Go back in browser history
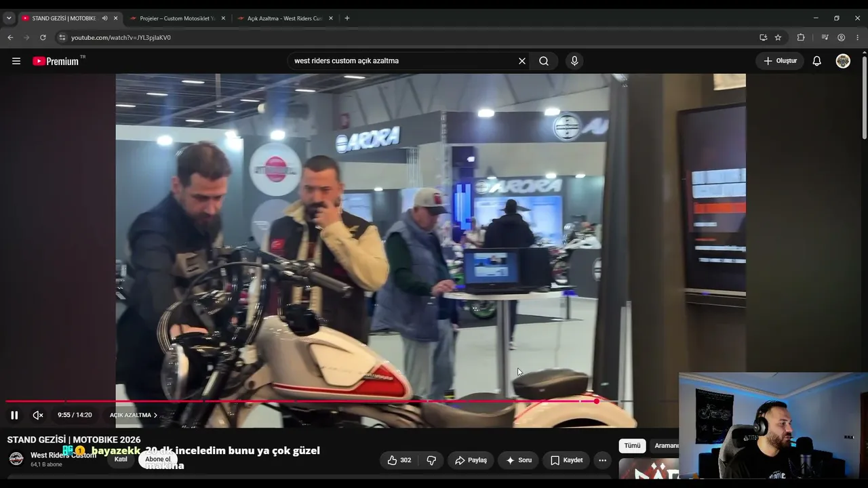 coord(10,37)
